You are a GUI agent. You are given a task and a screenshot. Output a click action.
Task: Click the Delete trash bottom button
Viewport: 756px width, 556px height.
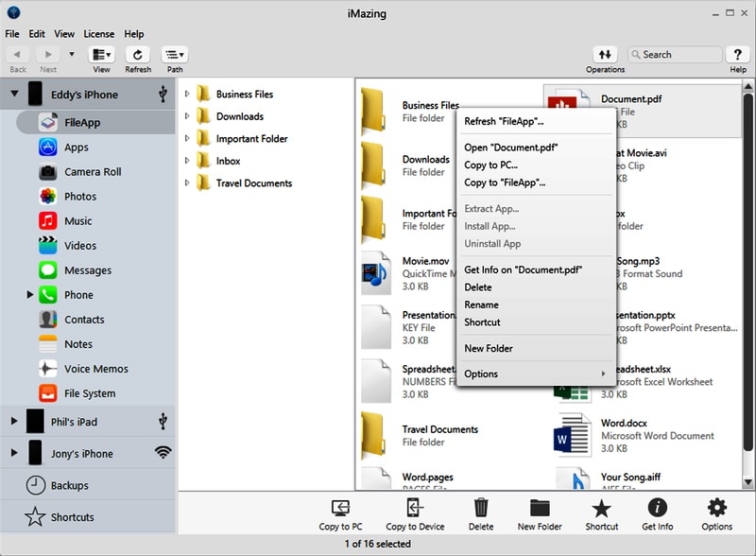point(481,514)
